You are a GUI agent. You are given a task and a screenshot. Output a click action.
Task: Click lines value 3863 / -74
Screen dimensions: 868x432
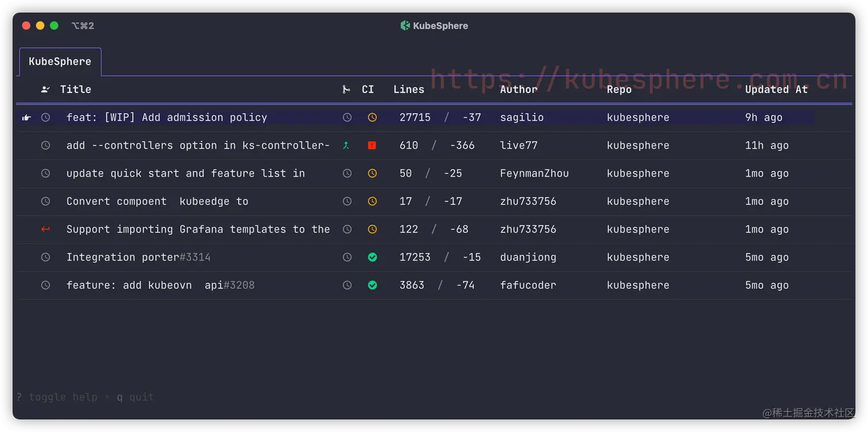pos(437,285)
